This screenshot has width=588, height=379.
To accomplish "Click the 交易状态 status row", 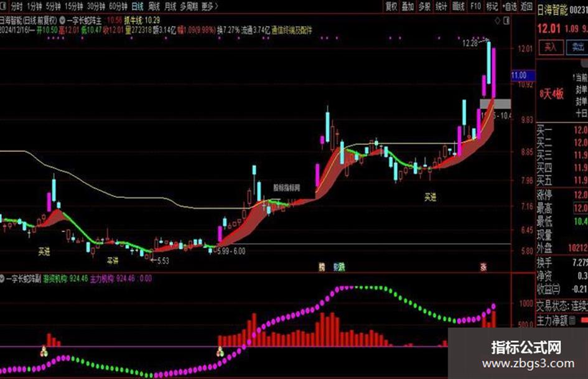I will pyautogui.click(x=562, y=306).
